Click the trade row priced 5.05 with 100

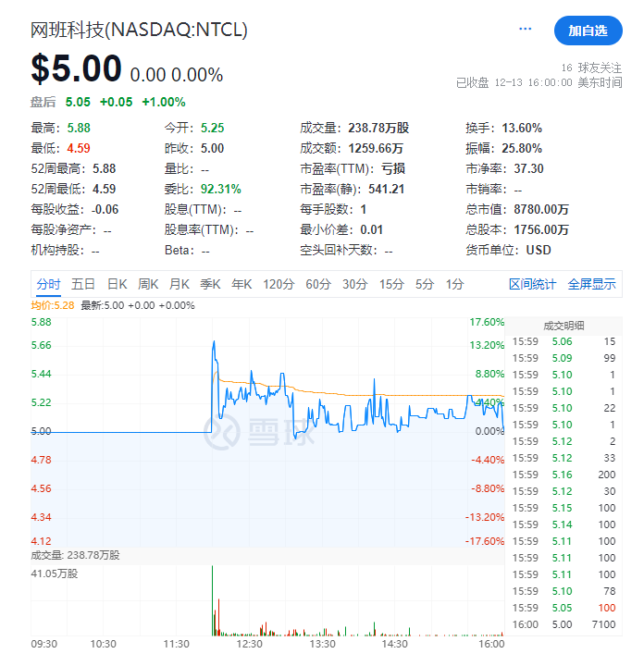pyautogui.click(x=563, y=608)
